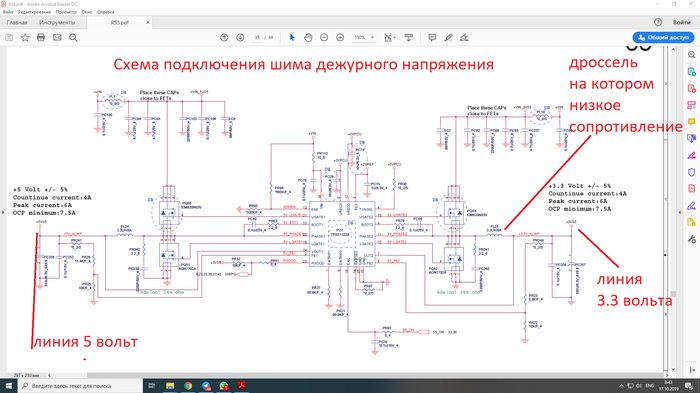Zoom out with the minus button
The height and width of the screenshot is (393, 700).
click(324, 38)
